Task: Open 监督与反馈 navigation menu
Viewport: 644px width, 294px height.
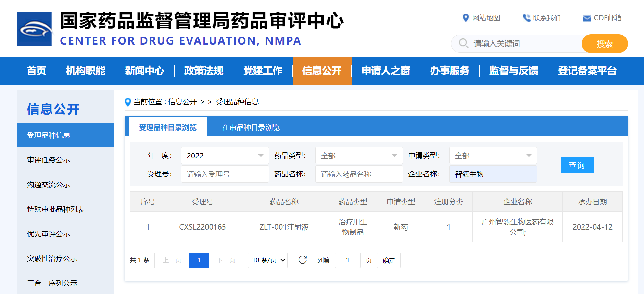Action: (x=514, y=71)
